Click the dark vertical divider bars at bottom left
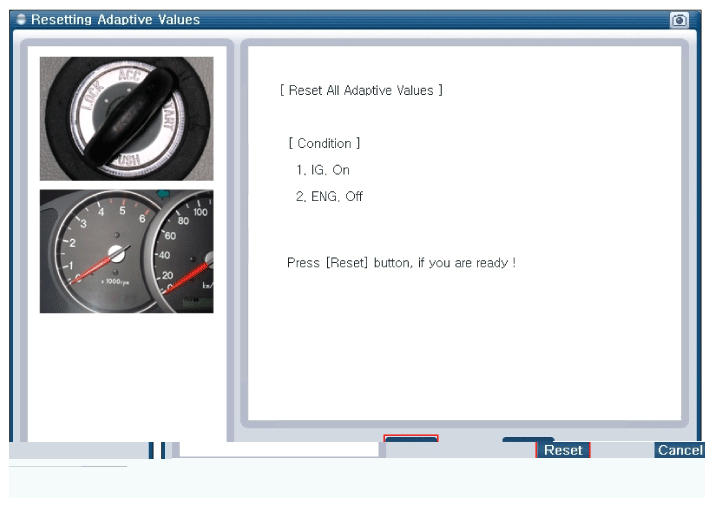This screenshot has width=714, height=507. [157, 450]
